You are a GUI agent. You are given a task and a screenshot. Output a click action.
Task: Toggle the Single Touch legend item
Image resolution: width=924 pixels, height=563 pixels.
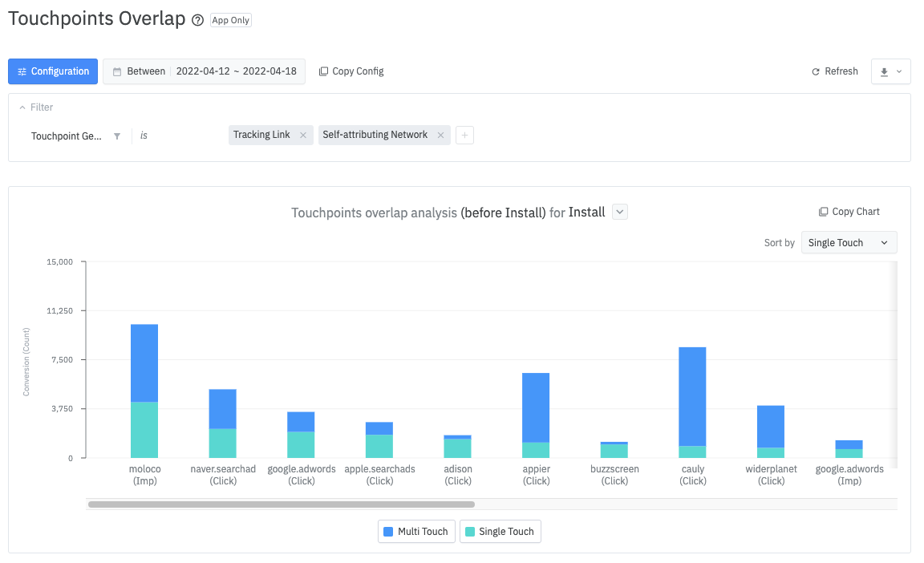click(500, 531)
